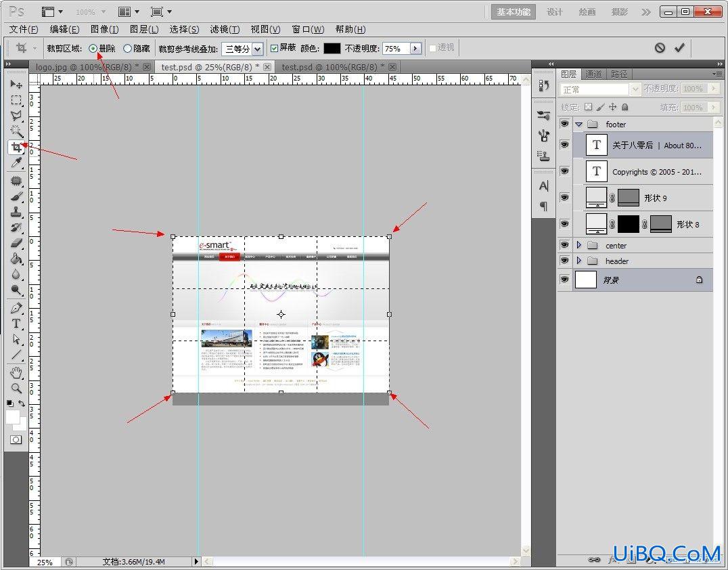Hide the '关于八零后' text layer
Image resolution: width=728 pixels, height=570 pixels.
pos(564,145)
